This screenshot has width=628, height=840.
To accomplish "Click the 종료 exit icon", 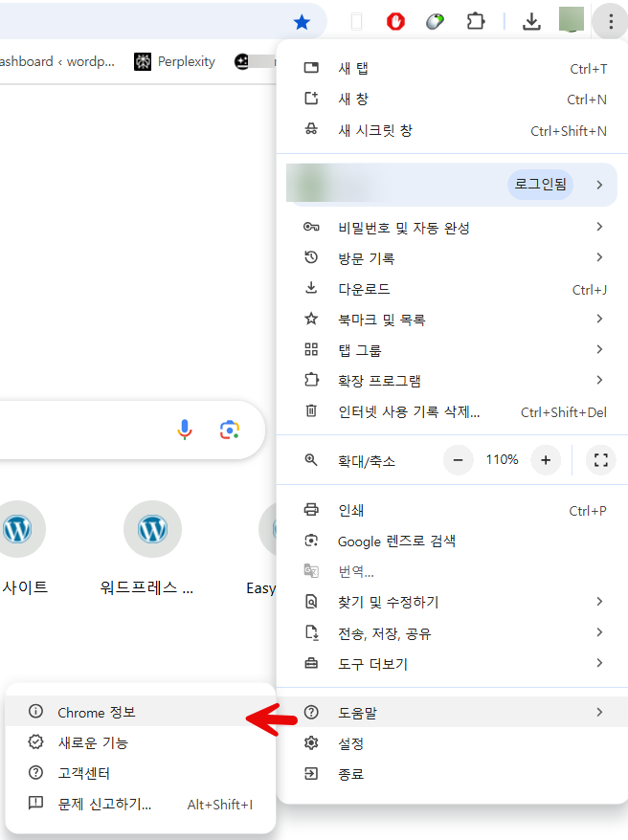I will pos(311,774).
